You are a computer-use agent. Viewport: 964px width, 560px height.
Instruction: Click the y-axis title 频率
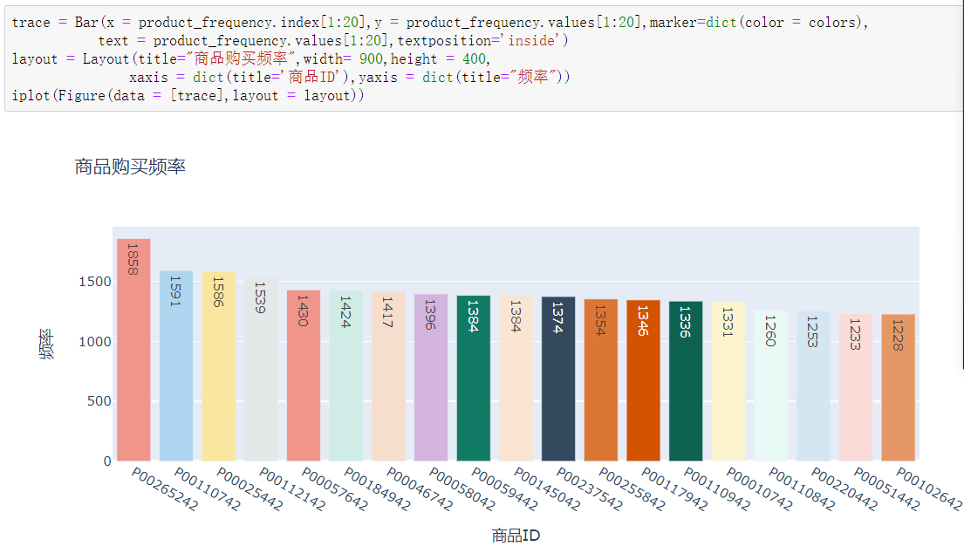(46, 344)
